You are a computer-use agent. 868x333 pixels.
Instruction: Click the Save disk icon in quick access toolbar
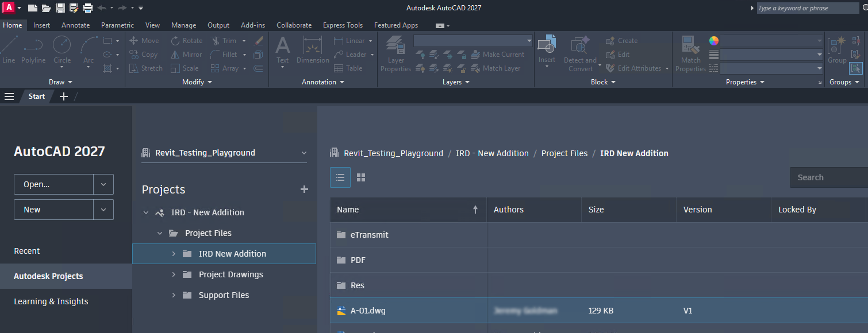pos(60,8)
